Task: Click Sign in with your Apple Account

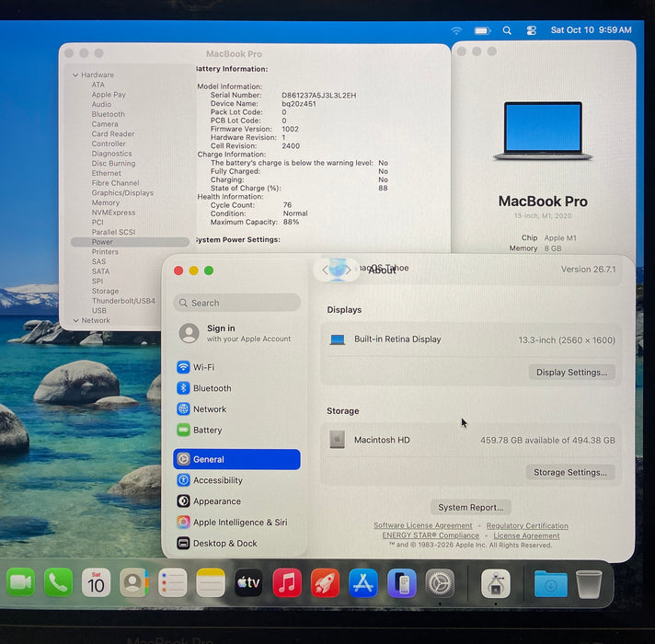Action: click(x=236, y=333)
